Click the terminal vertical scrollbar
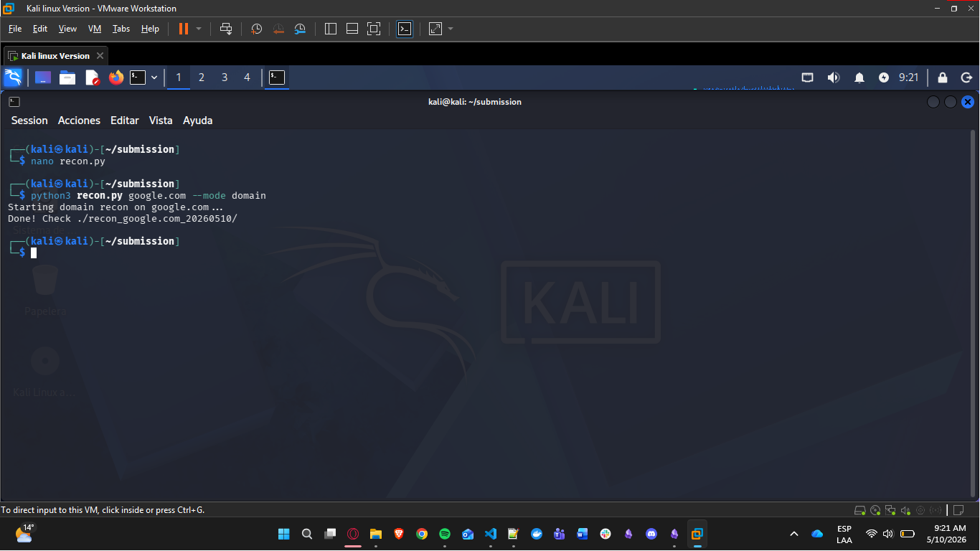980x551 pixels. (973, 312)
